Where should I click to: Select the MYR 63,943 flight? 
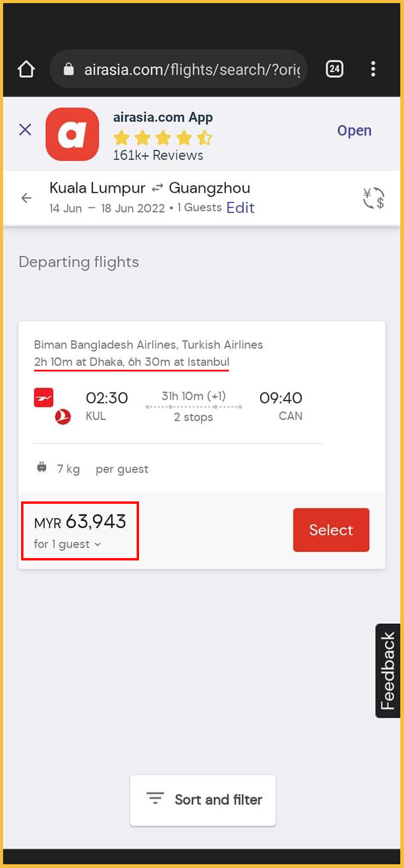tap(331, 530)
